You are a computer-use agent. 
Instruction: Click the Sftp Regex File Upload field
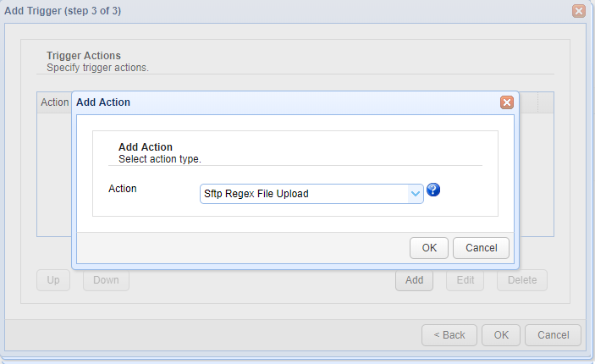click(x=304, y=194)
